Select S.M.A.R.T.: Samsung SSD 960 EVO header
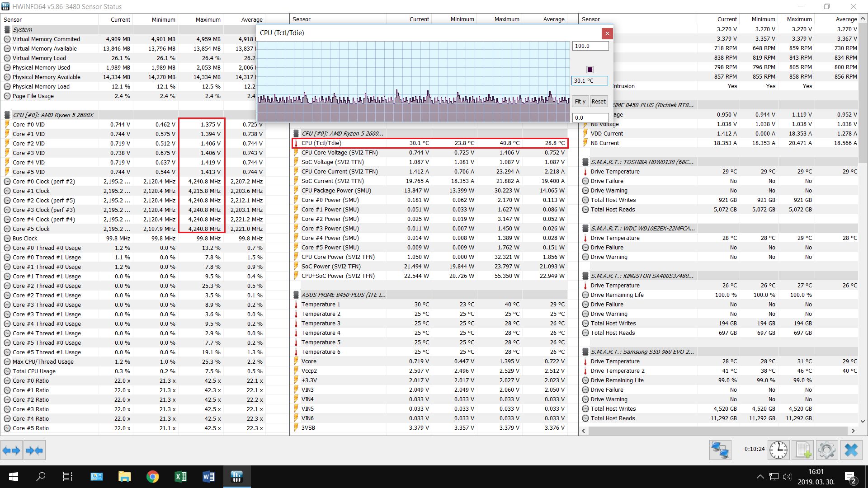 642,352
